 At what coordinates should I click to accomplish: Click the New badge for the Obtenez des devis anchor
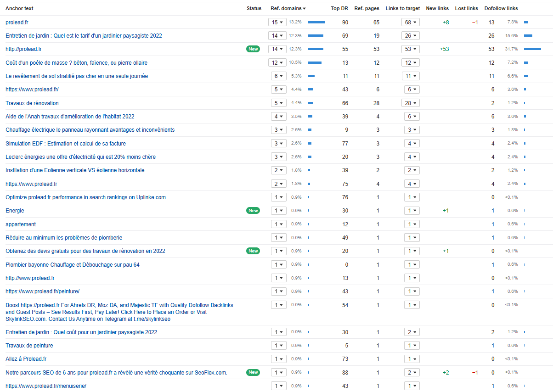point(253,251)
